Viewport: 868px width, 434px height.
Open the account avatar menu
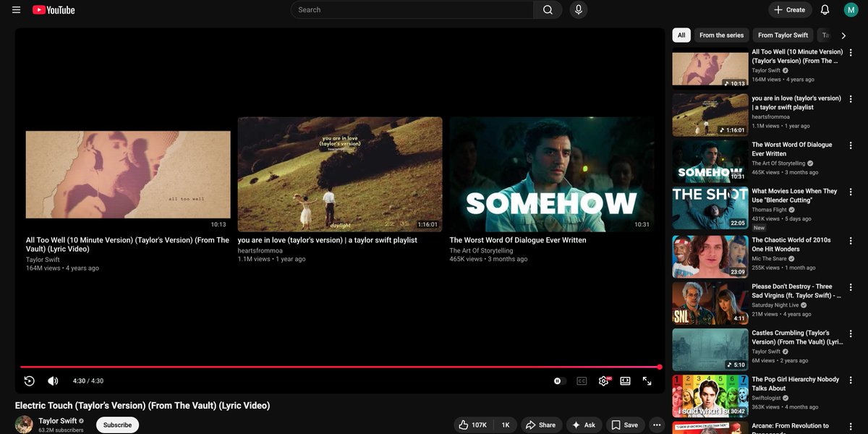point(851,10)
